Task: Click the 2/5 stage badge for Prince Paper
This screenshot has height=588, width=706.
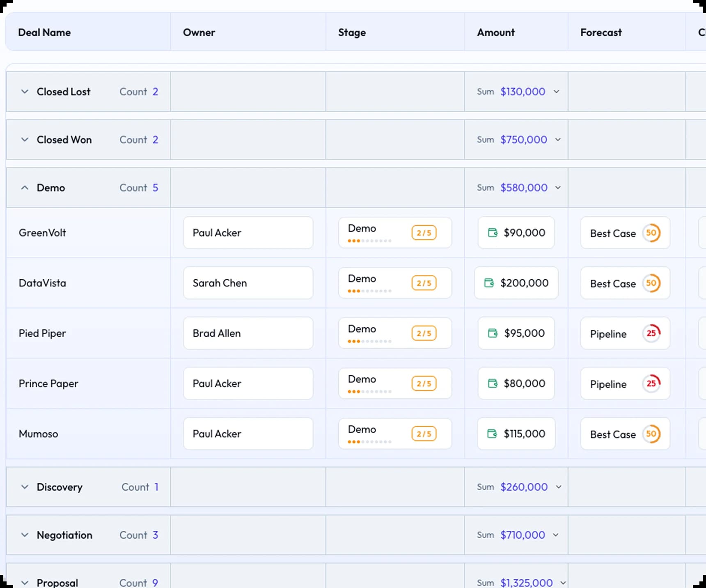Action: pyautogui.click(x=424, y=384)
